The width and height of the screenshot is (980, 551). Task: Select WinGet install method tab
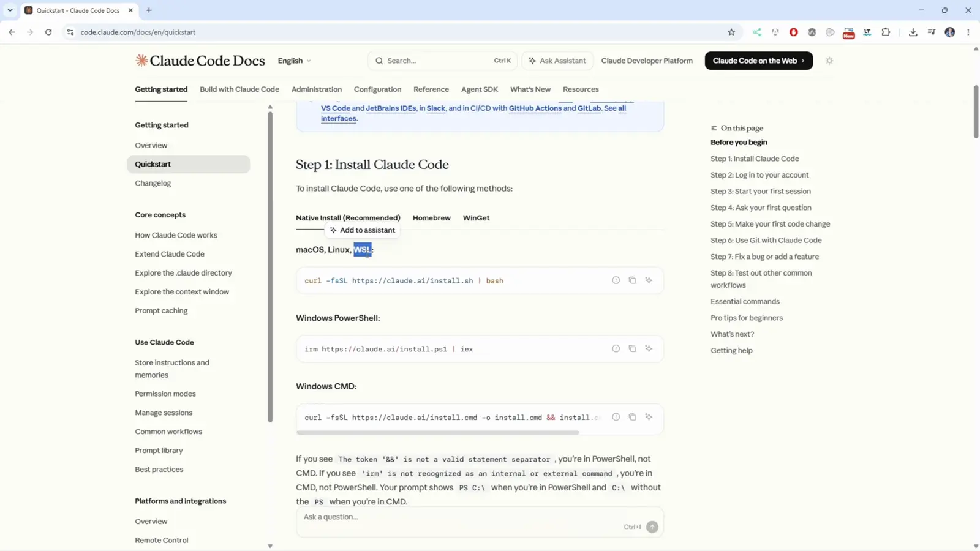tap(477, 218)
